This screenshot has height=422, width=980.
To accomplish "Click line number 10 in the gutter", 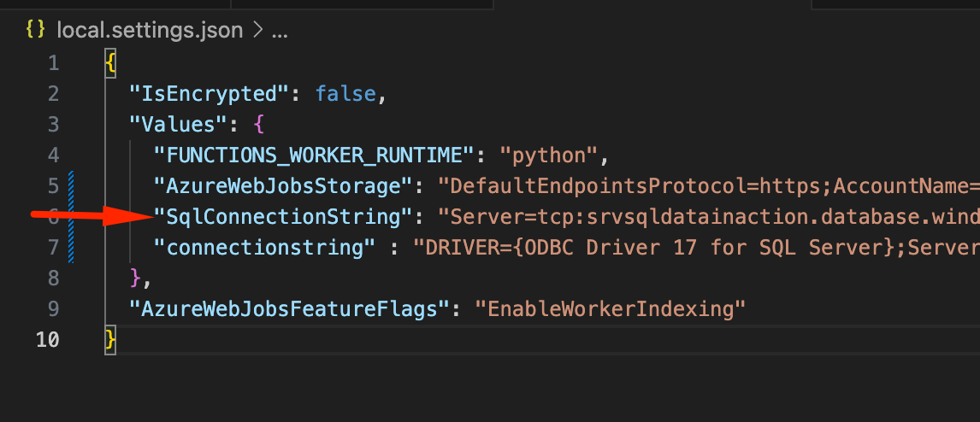I will [47, 340].
